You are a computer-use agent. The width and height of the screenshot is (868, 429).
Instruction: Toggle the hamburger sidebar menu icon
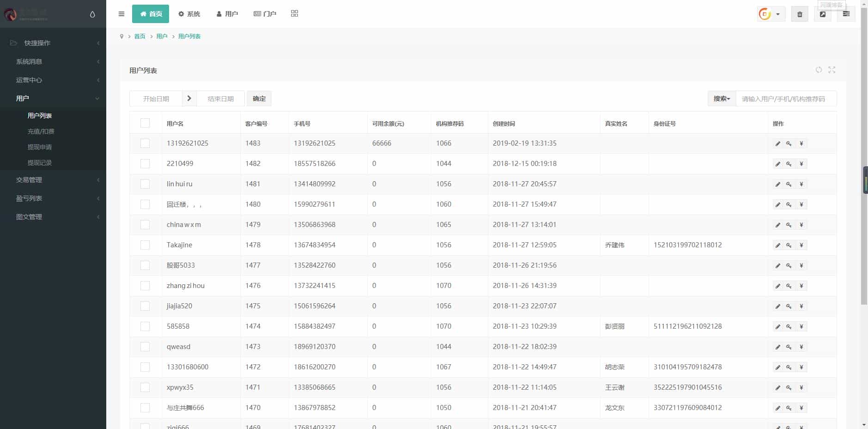click(121, 14)
